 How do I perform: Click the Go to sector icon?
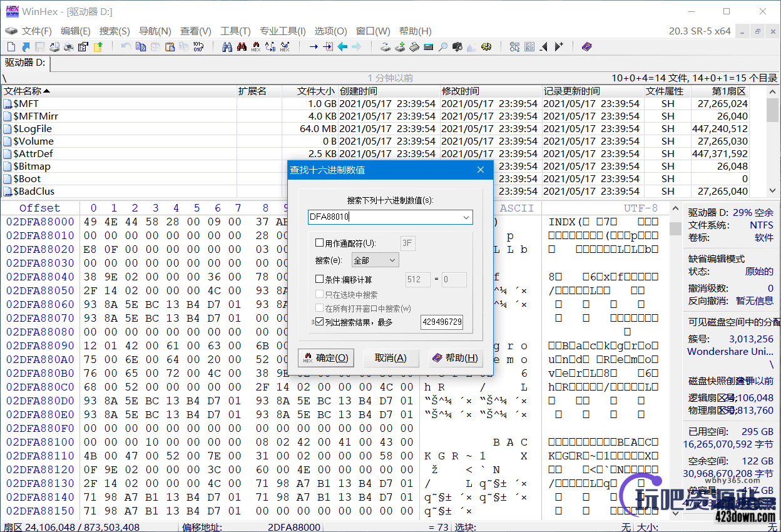[327, 47]
